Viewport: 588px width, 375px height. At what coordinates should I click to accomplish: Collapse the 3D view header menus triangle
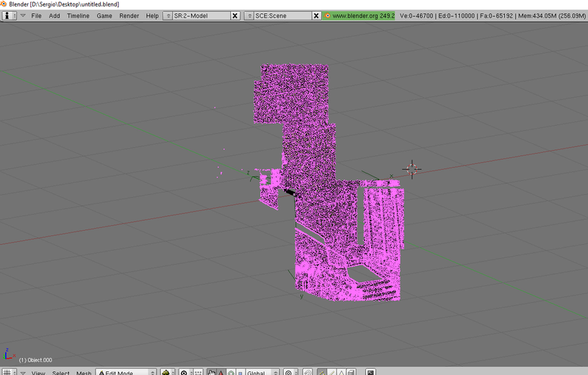(23, 373)
